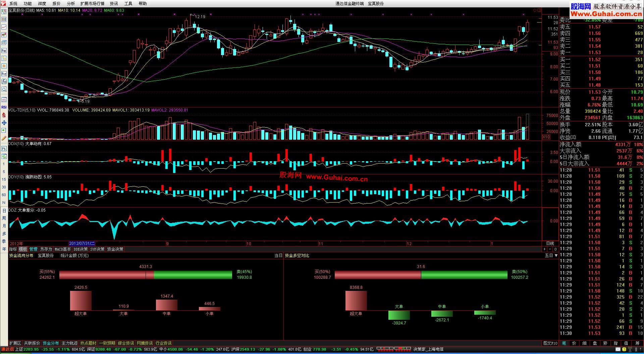644x354 pixels.
Task: Switch to 30-minute period
Action: 4,187
